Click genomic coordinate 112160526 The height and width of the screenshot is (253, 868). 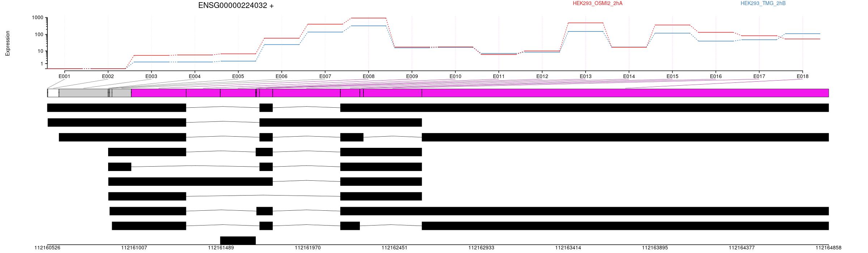[x=47, y=248]
